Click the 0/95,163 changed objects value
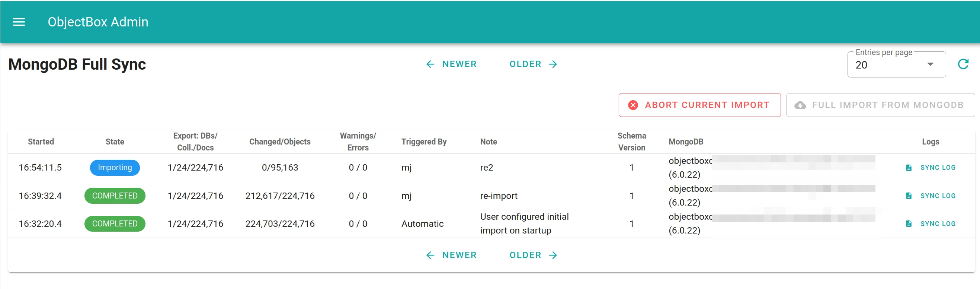The image size is (980, 289). tap(280, 168)
